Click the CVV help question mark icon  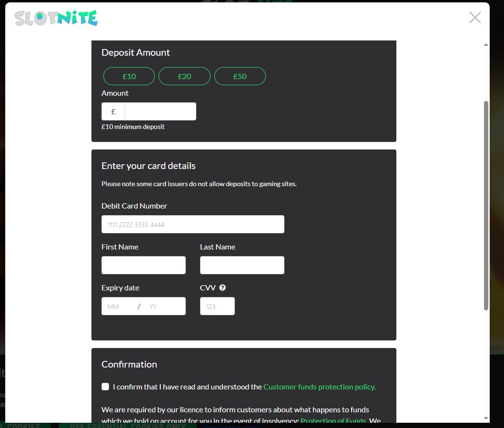222,288
